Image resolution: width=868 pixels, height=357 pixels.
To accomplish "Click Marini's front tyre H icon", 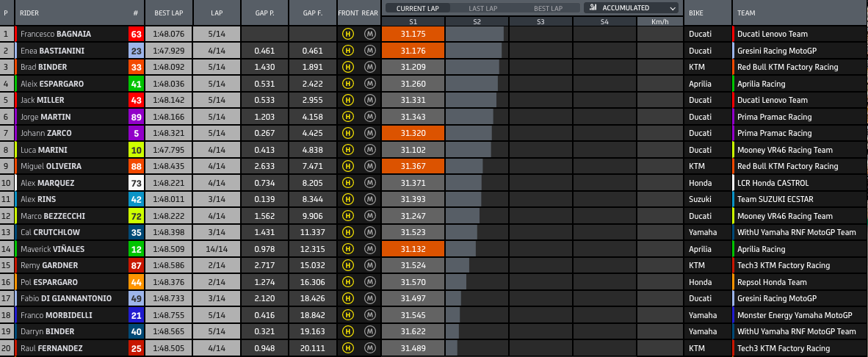I will (347, 149).
